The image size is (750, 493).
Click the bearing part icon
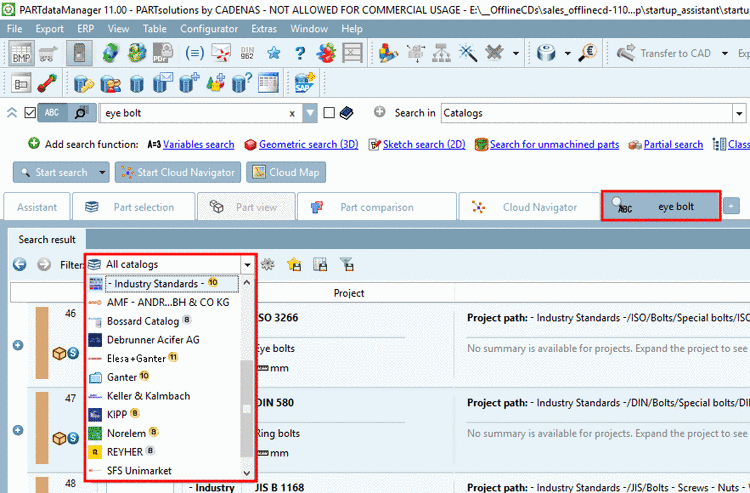[x=546, y=53]
